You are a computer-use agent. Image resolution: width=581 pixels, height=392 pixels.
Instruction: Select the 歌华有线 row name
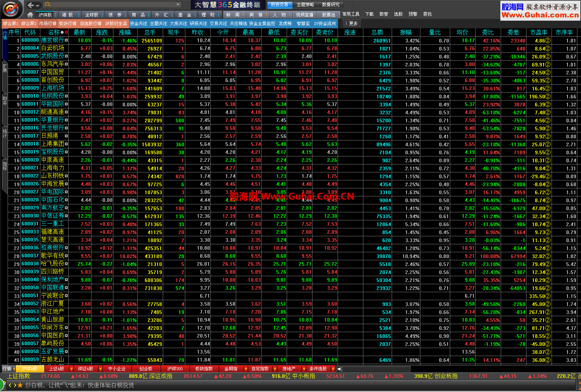(x=52, y=256)
